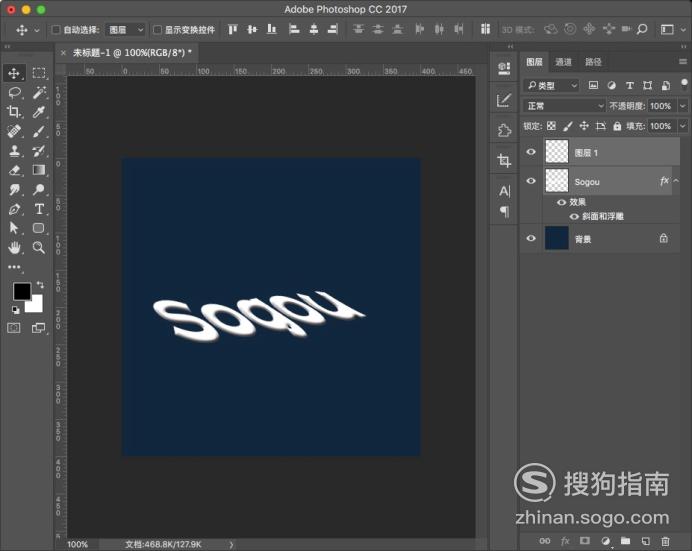The height and width of the screenshot is (551, 692).
Task: Select the Crop tool in toolbox
Action: point(14,112)
